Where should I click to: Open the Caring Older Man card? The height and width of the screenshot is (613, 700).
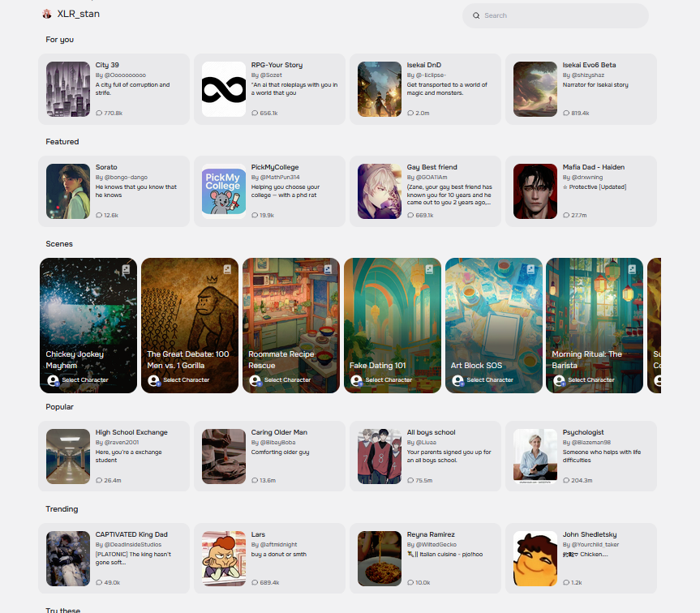point(269,457)
